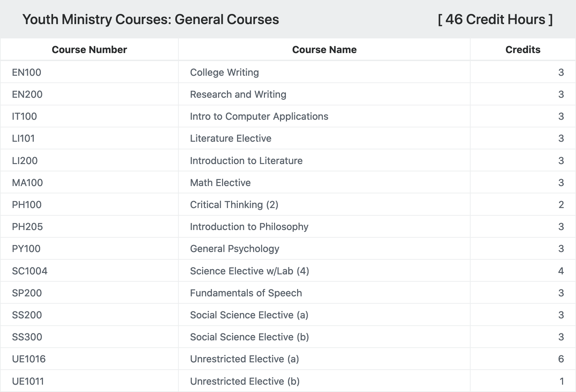The width and height of the screenshot is (576, 392).
Task: Click Unrestricted Elective (a) course name
Action: pyautogui.click(x=244, y=359)
